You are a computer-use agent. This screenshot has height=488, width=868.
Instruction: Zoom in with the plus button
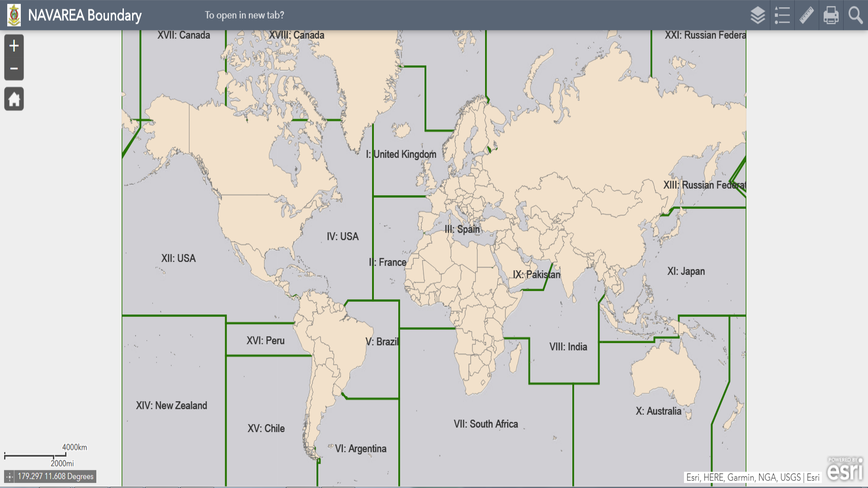14,45
